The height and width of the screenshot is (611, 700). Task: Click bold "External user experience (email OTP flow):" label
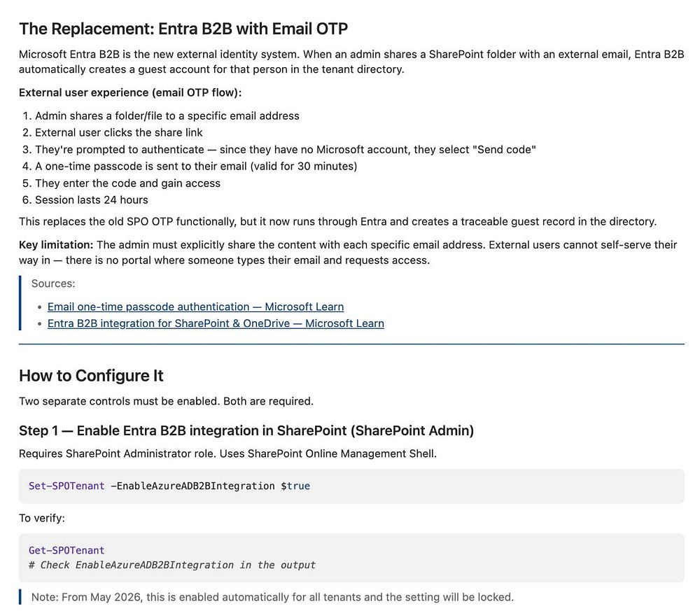[130, 93]
